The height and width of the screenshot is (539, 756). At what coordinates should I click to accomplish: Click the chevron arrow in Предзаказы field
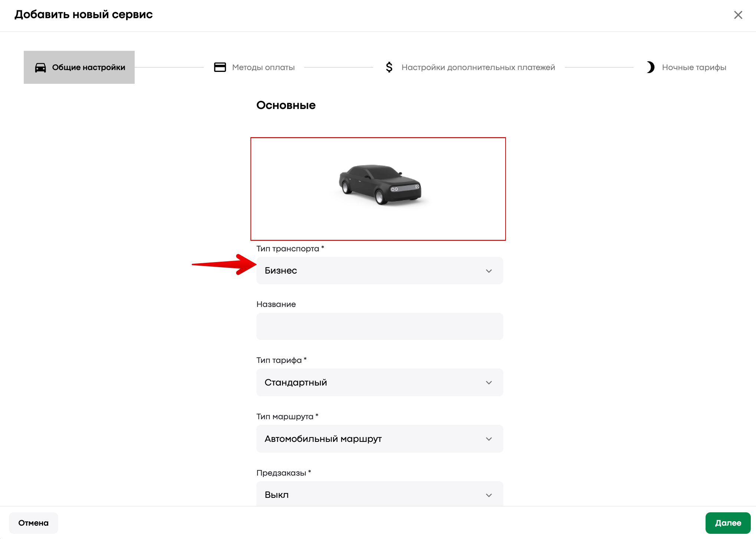[x=489, y=495]
